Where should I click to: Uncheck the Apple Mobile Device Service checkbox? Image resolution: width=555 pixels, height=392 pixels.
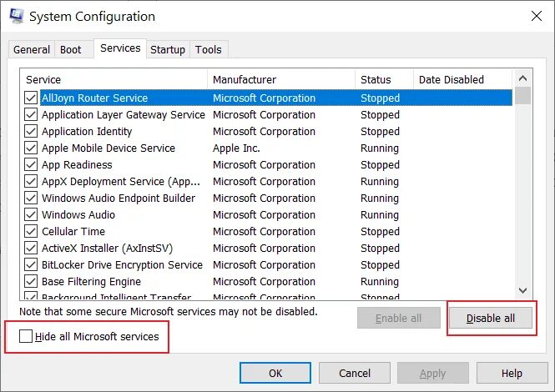point(31,148)
